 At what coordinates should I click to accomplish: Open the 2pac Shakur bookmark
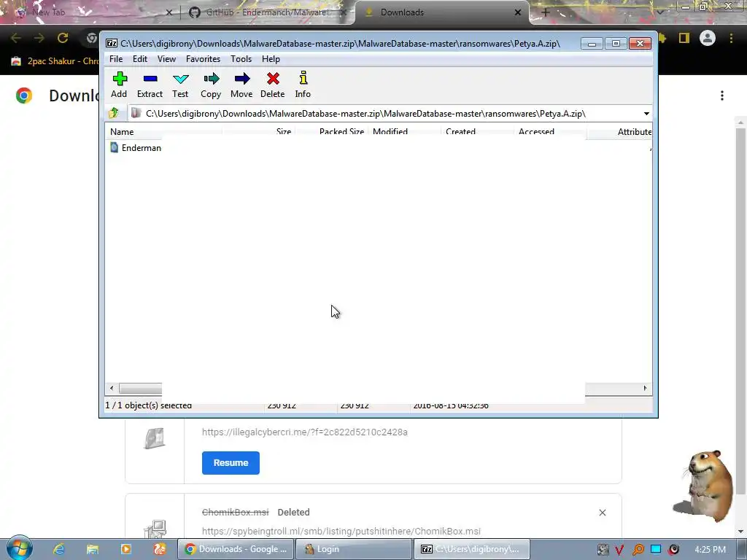pyautogui.click(x=55, y=61)
